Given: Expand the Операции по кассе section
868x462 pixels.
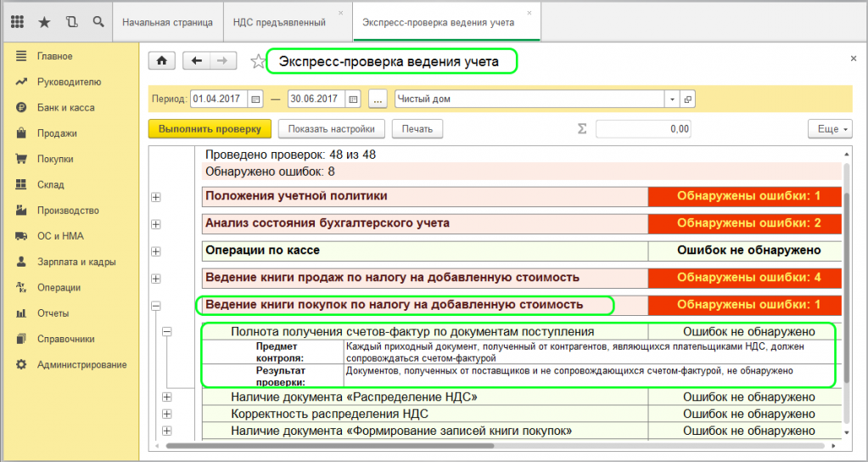Looking at the screenshot, I should 155,251.
